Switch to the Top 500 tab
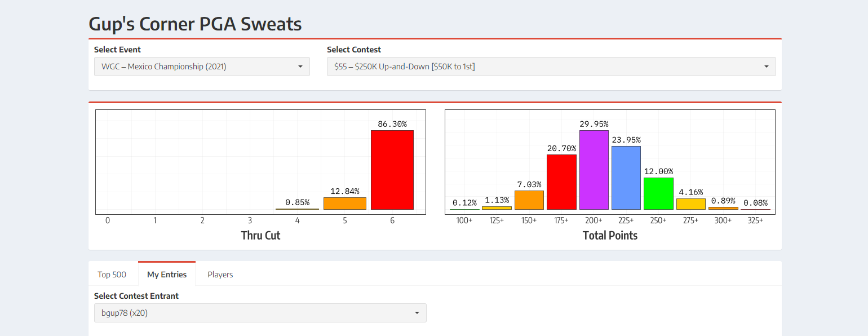868x336 pixels. pos(112,275)
